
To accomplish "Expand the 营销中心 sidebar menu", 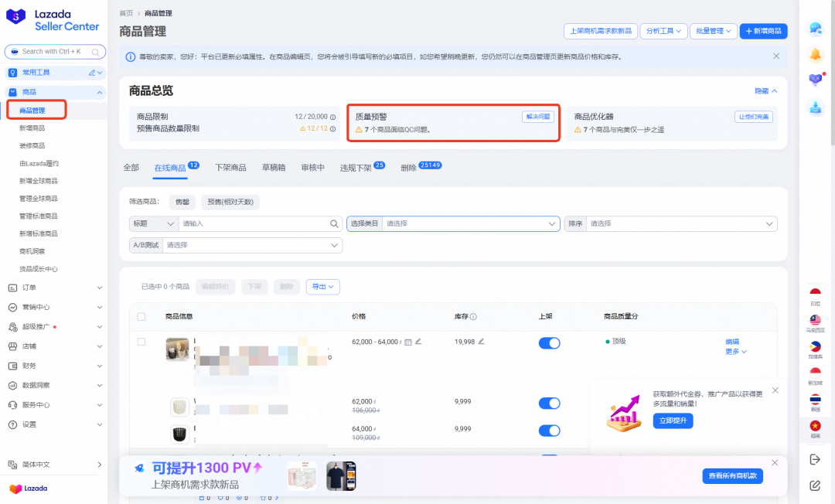I will click(55, 307).
